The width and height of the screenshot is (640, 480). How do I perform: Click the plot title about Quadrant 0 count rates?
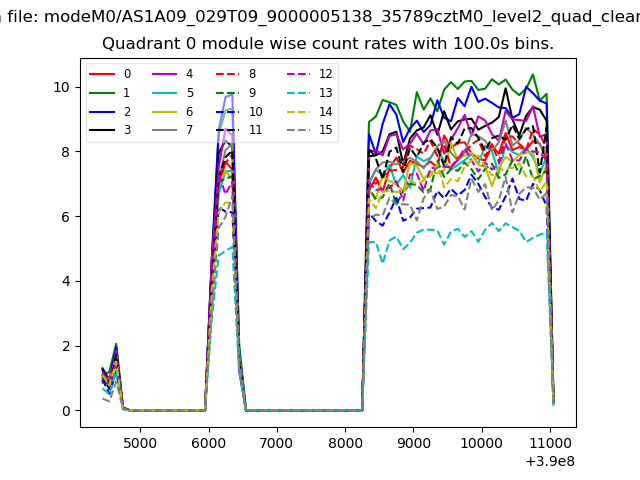pos(328,44)
